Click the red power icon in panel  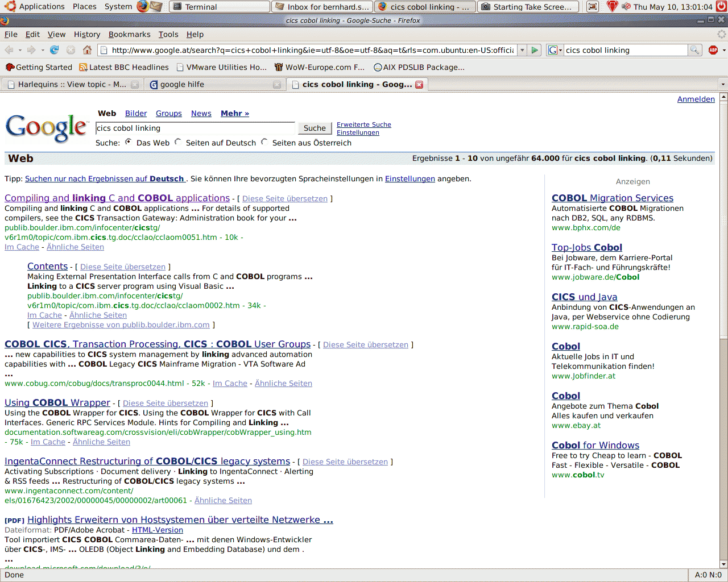click(722, 6)
